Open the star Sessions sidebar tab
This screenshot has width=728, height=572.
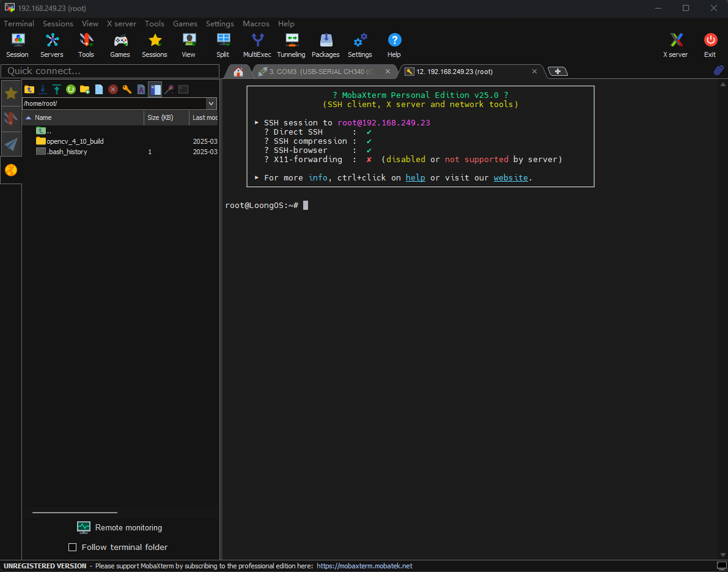(10, 94)
